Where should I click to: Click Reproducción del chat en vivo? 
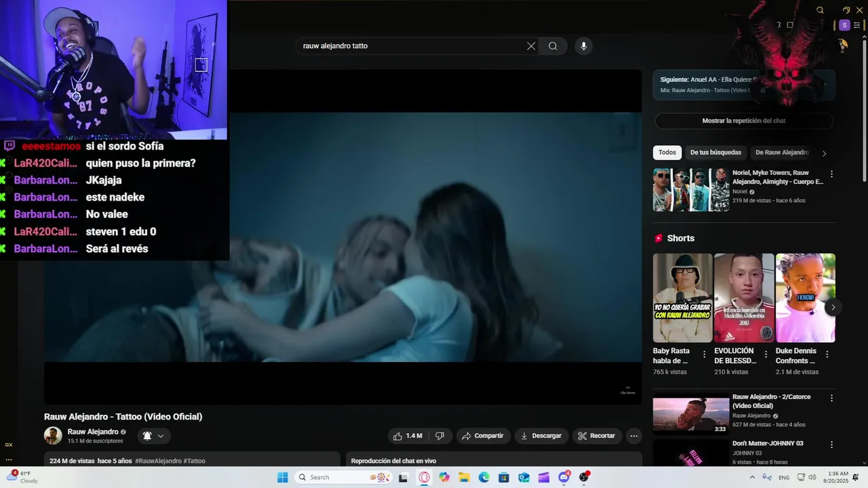tap(393, 461)
